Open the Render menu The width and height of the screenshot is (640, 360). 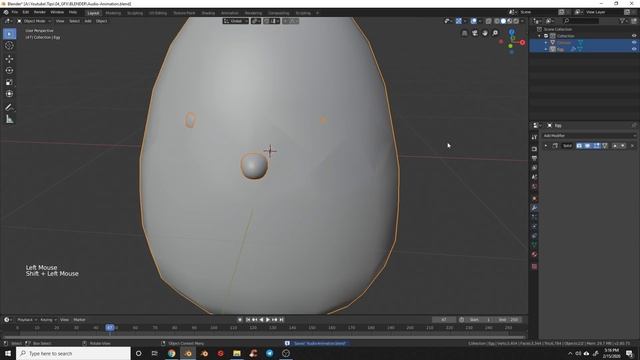[40, 12]
